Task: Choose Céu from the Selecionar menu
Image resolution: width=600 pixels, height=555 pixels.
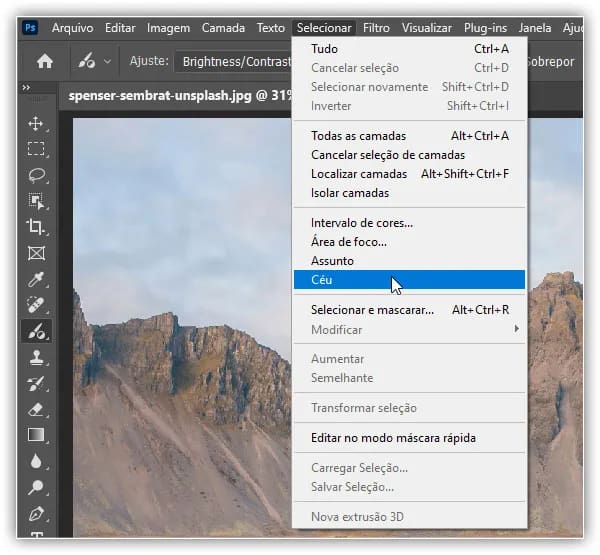Action: pos(324,280)
